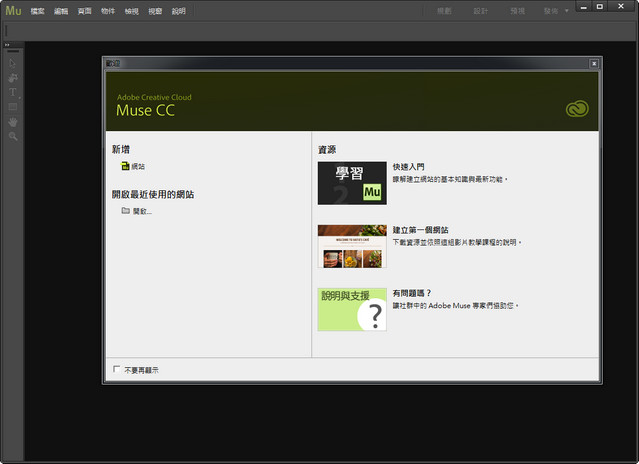Open the 發佈 dropdown arrow
The width and height of the screenshot is (639, 464).
(x=566, y=11)
